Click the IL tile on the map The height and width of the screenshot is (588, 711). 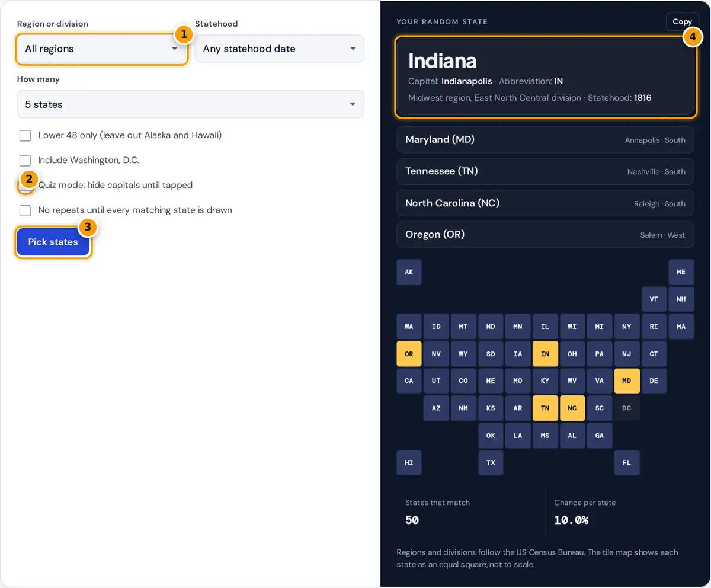pyautogui.click(x=545, y=327)
